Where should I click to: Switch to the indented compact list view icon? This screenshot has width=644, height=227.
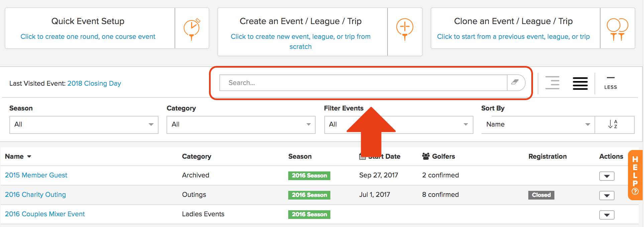552,83
